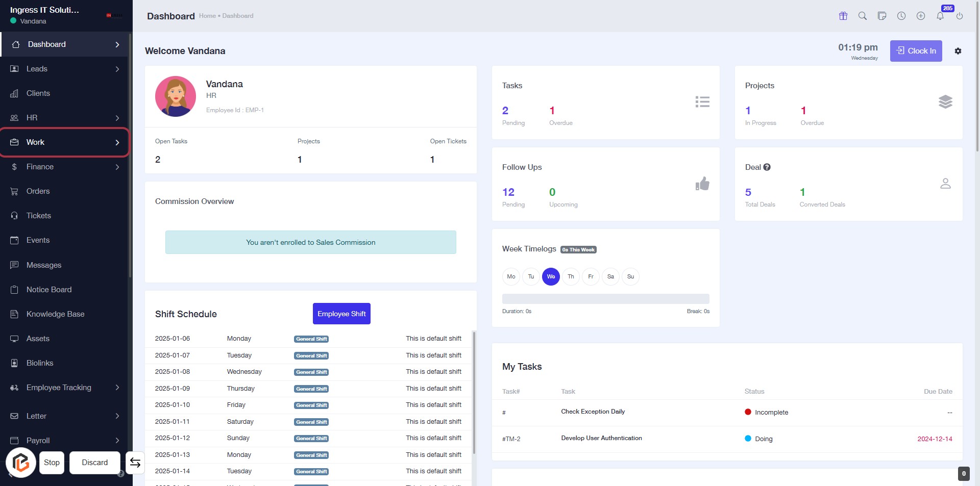Click the timer clock icon
Viewport: 980px width, 486px height.
[x=901, y=16]
